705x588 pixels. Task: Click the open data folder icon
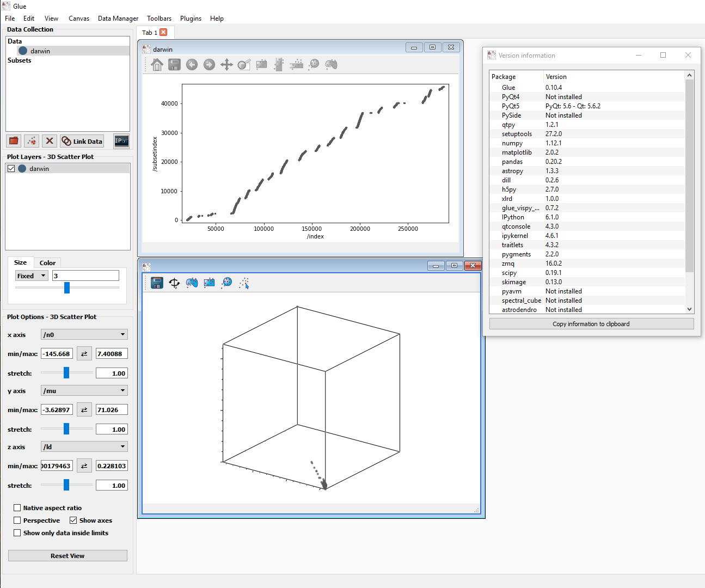click(13, 140)
